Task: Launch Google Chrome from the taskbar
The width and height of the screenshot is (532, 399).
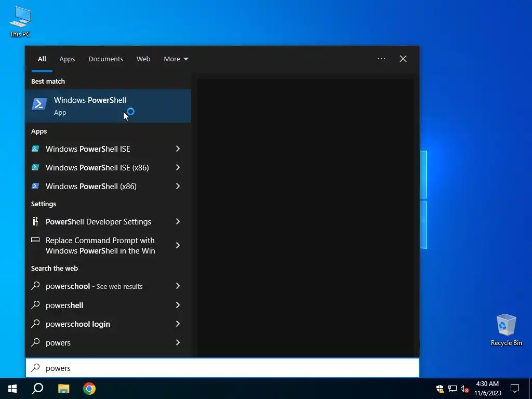Action: point(89,389)
